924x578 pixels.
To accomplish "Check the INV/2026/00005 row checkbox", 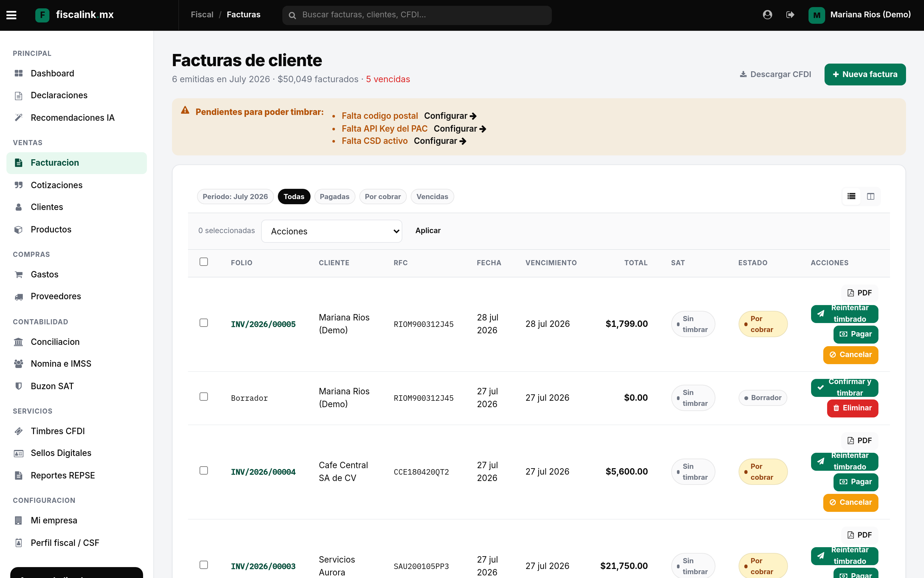I will click(203, 323).
